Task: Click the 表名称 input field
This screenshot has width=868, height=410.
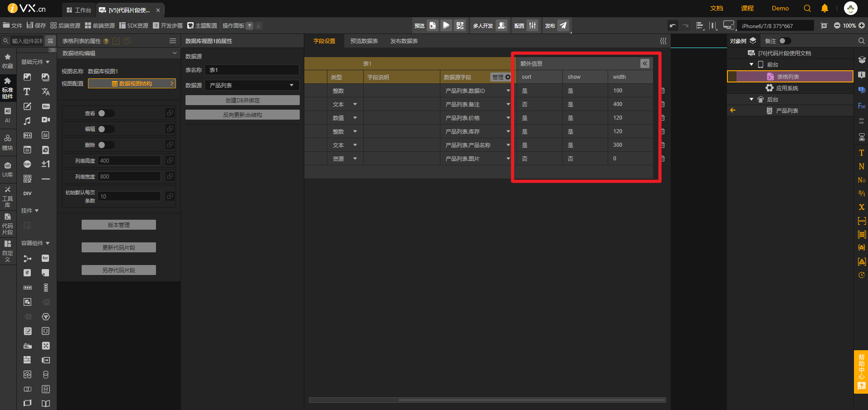Action: (252, 70)
